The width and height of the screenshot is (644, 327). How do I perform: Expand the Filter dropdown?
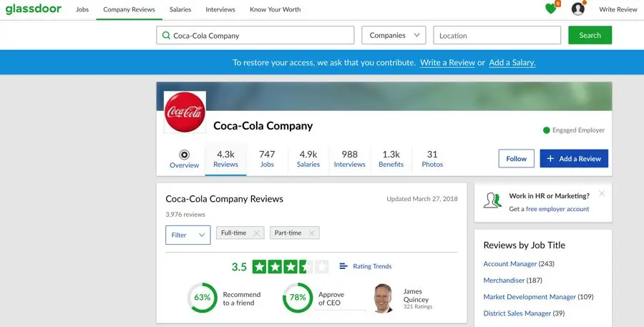(188, 235)
